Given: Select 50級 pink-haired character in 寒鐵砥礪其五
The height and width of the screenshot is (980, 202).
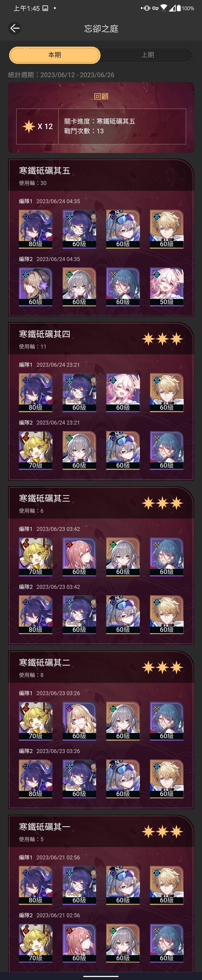Looking at the screenshot, I should click(x=167, y=287).
